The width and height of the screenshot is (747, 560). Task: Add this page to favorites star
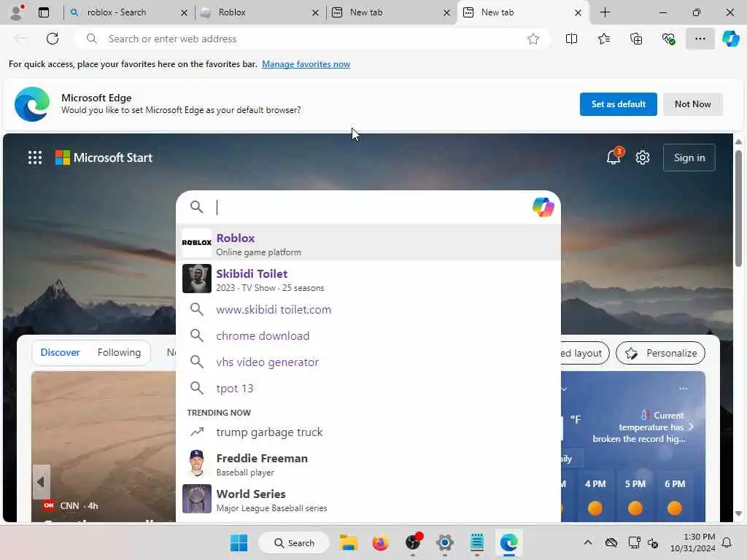(533, 39)
